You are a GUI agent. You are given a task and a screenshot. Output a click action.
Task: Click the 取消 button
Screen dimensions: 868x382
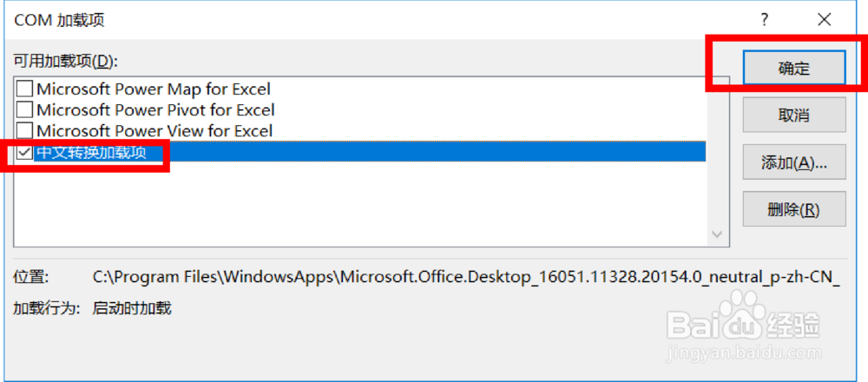coord(793,115)
